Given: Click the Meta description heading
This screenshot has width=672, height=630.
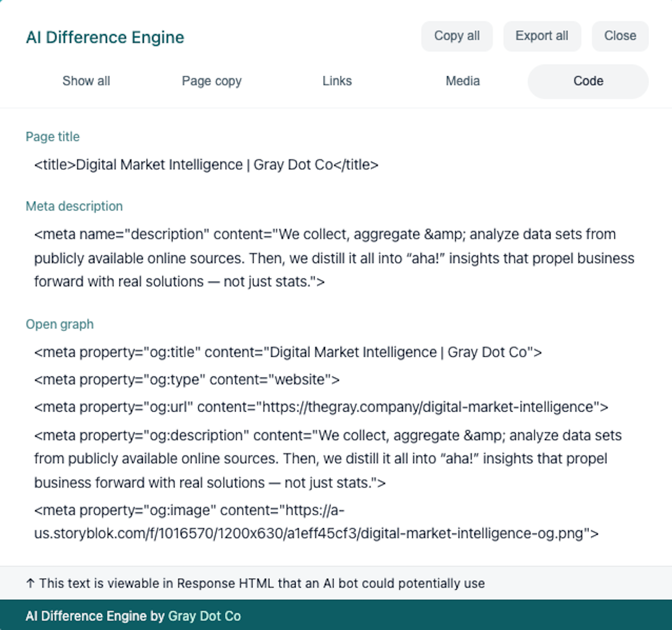Looking at the screenshot, I should pyautogui.click(x=74, y=206).
